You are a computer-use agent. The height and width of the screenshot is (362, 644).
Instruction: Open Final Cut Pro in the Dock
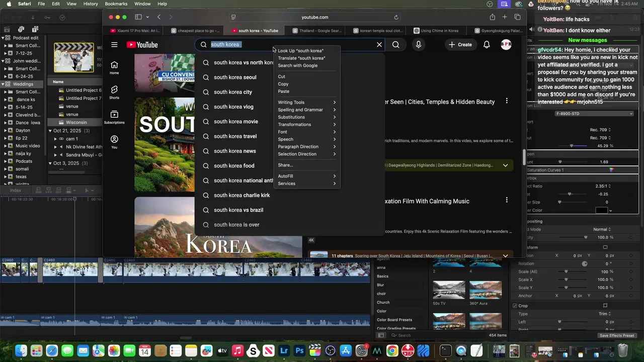coord(315,350)
